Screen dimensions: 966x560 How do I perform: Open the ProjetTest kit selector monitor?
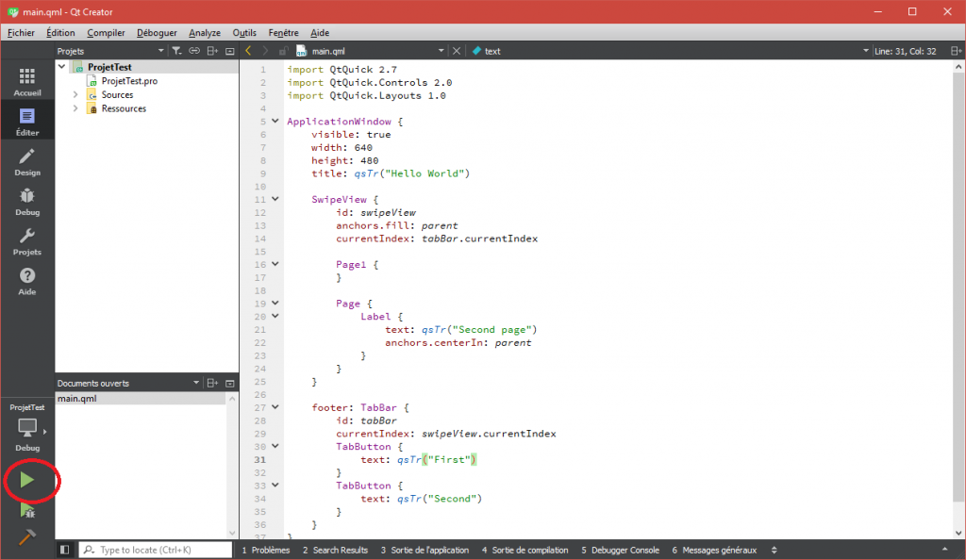27,429
